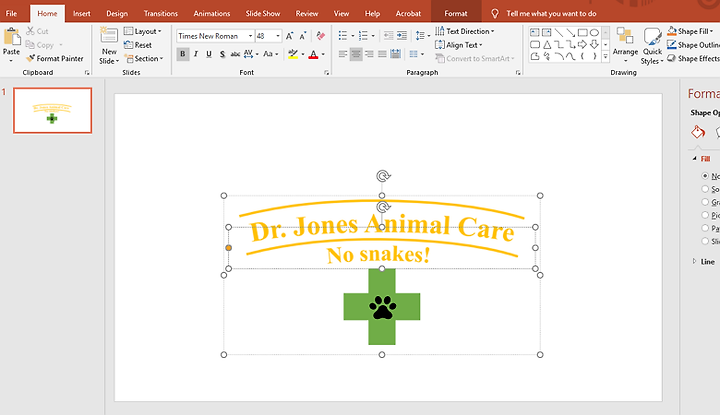The image size is (720, 415).
Task: Apply Strikethrough to text
Action: [235, 54]
